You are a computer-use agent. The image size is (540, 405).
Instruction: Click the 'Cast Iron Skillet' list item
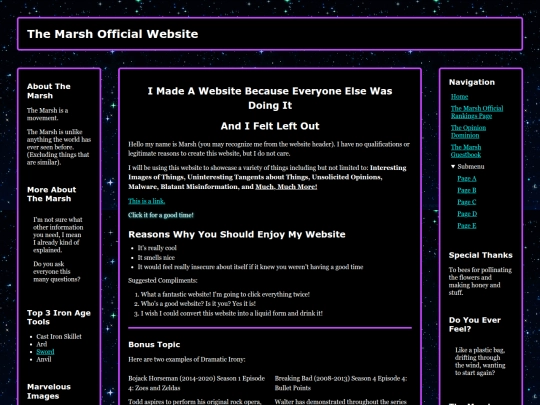(59, 336)
